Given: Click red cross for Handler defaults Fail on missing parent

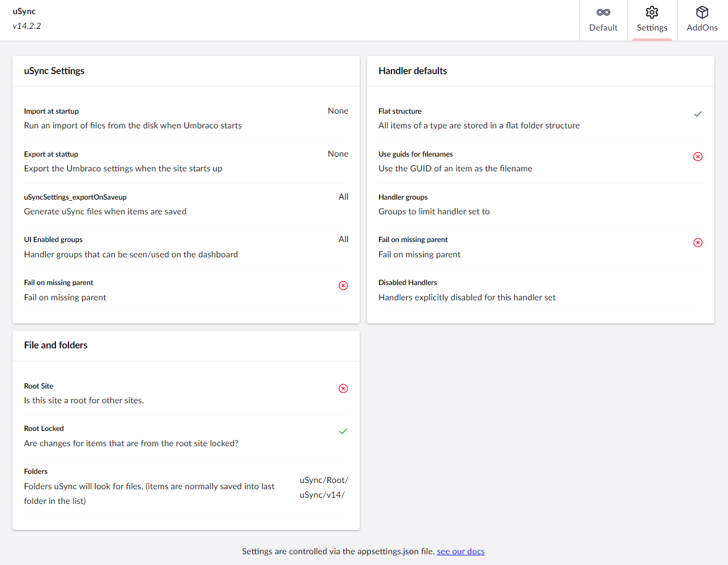Looking at the screenshot, I should pos(698,243).
